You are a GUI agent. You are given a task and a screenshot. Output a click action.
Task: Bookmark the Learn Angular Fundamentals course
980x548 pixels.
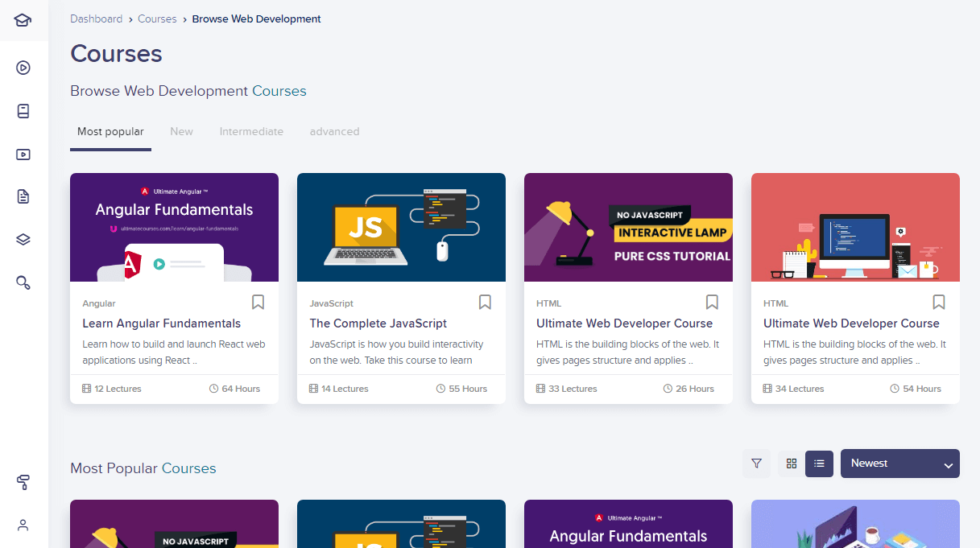(x=258, y=302)
